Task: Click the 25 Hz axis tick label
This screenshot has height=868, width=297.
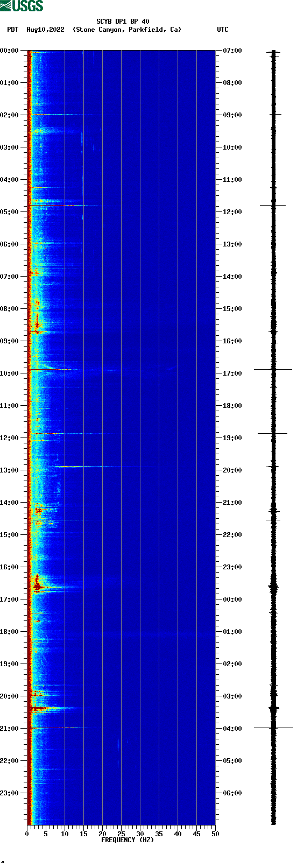Action: [121, 834]
